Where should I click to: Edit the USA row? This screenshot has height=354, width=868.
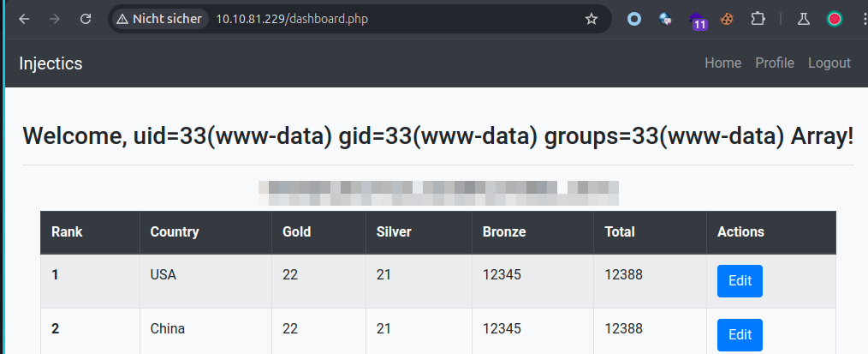pyautogui.click(x=740, y=281)
